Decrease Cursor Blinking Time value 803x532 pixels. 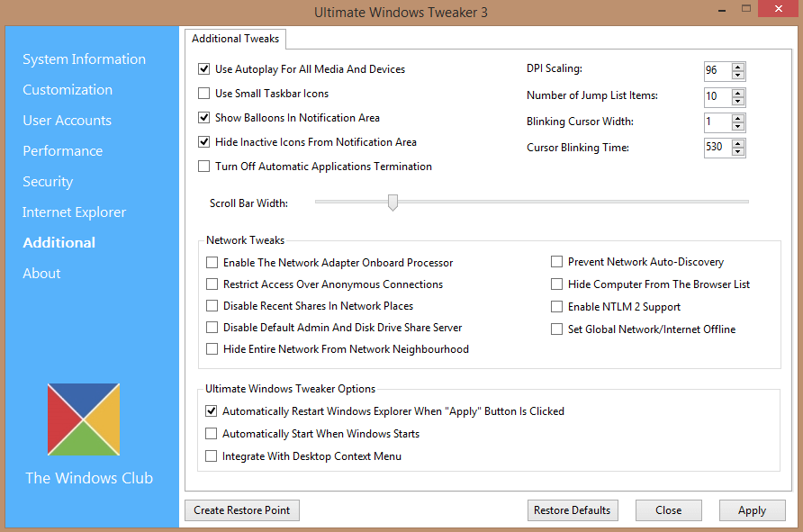[737, 152]
